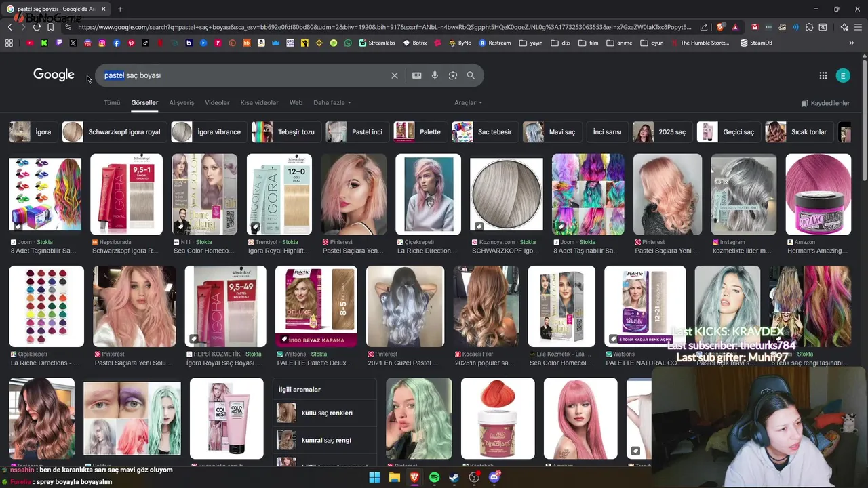Open the browser hamburger menu
The image size is (868, 488).
[x=858, y=27]
